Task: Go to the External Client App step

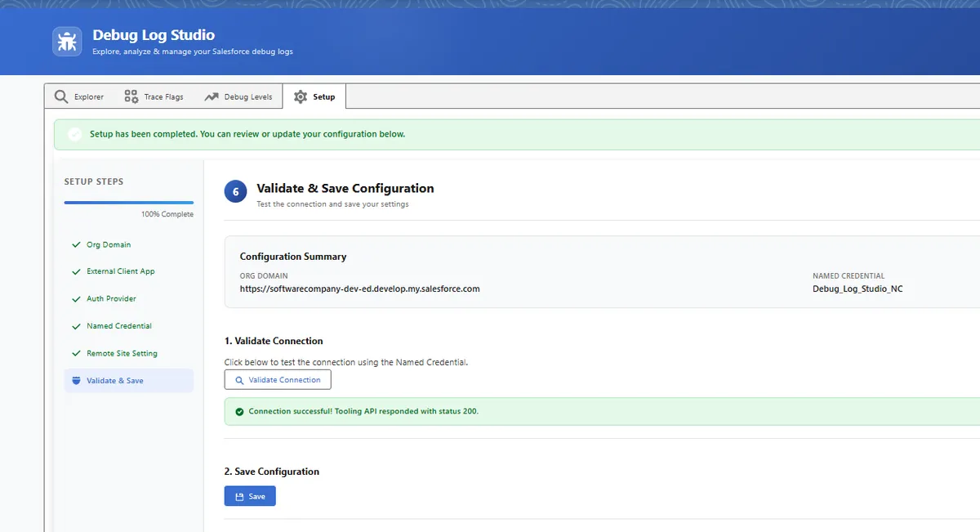Action: click(129, 271)
